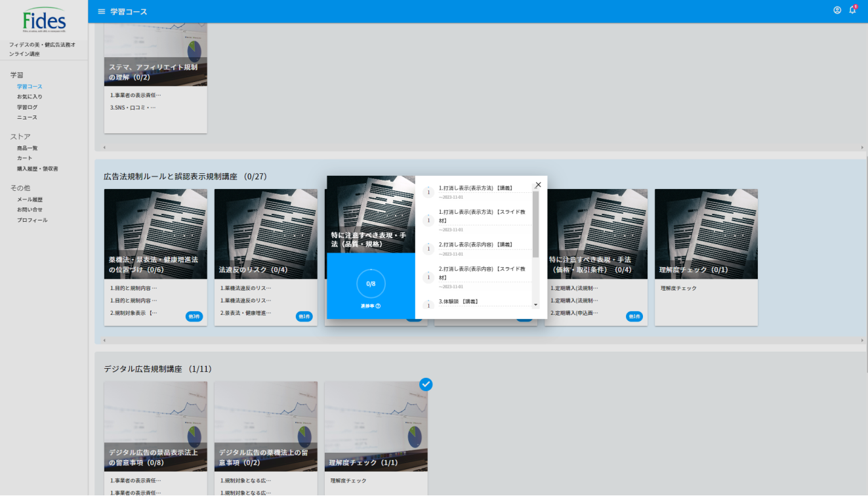Open デジタル広告の景品表示法上の留意事項 (0/8) card thumbnail
The image size is (868, 498).
(155, 426)
